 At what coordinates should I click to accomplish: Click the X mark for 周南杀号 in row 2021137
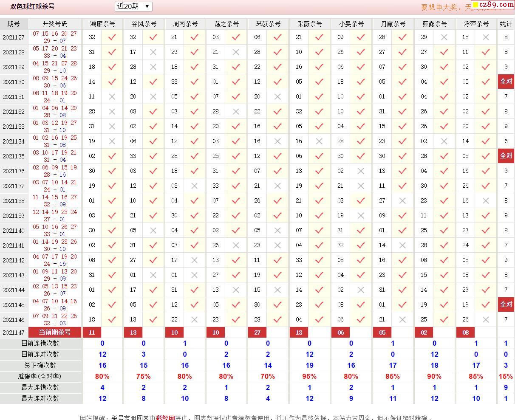tap(195, 186)
